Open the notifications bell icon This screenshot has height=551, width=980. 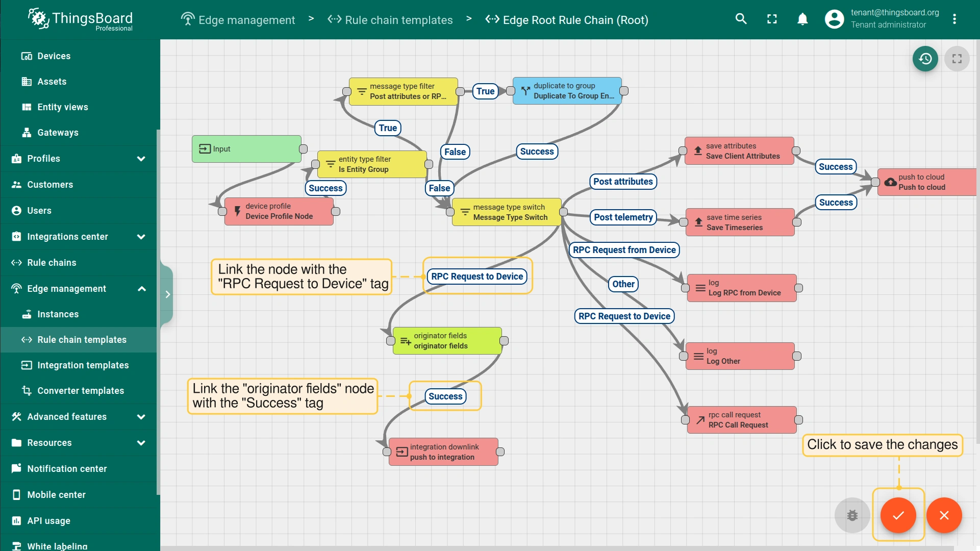click(x=802, y=19)
